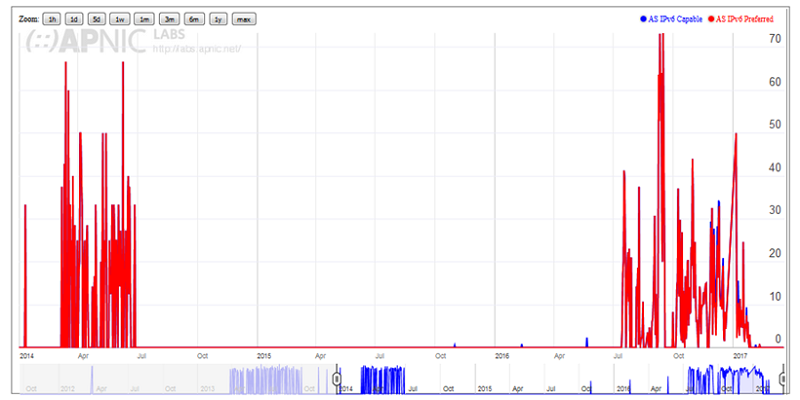
Task: Zoom to 1y time span
Action: 216,19
